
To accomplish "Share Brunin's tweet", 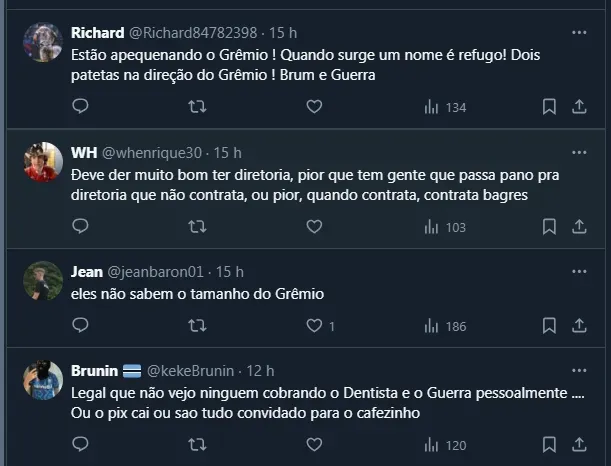I will [579, 445].
